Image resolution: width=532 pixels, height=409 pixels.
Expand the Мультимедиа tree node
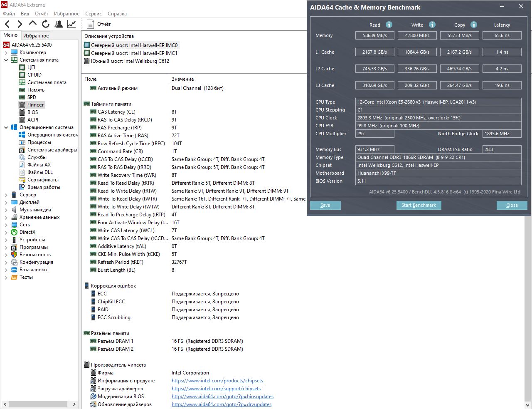(6, 210)
